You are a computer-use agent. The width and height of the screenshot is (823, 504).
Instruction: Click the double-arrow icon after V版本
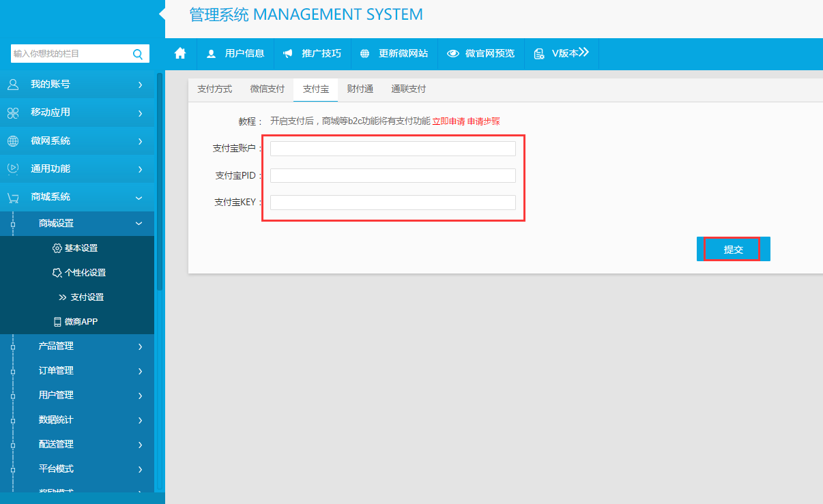click(583, 53)
